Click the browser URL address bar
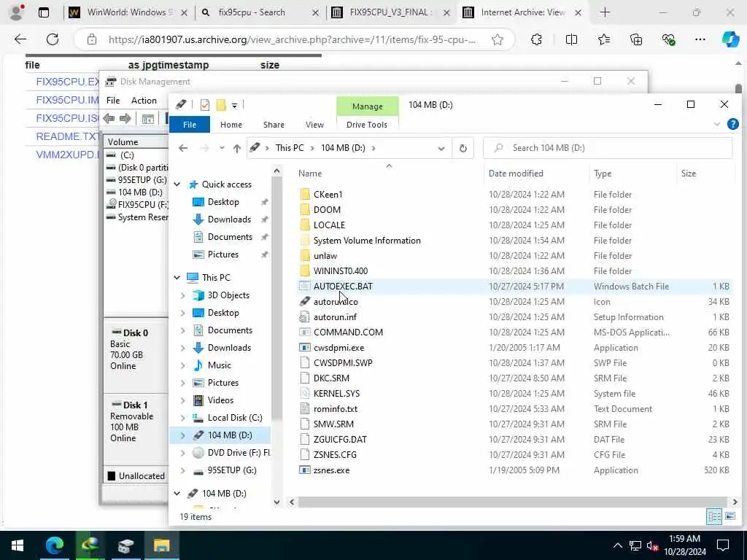This screenshot has height=560, width=747. pos(292,39)
